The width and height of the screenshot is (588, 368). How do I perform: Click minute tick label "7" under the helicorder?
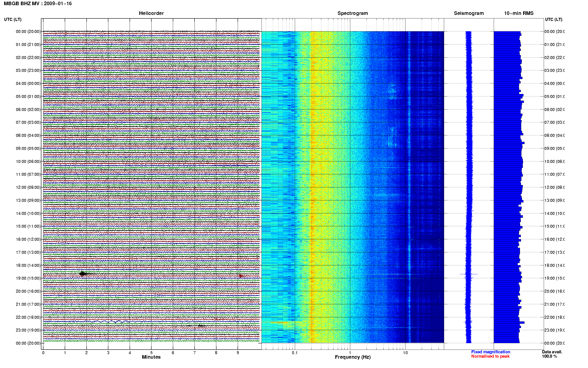point(195,353)
